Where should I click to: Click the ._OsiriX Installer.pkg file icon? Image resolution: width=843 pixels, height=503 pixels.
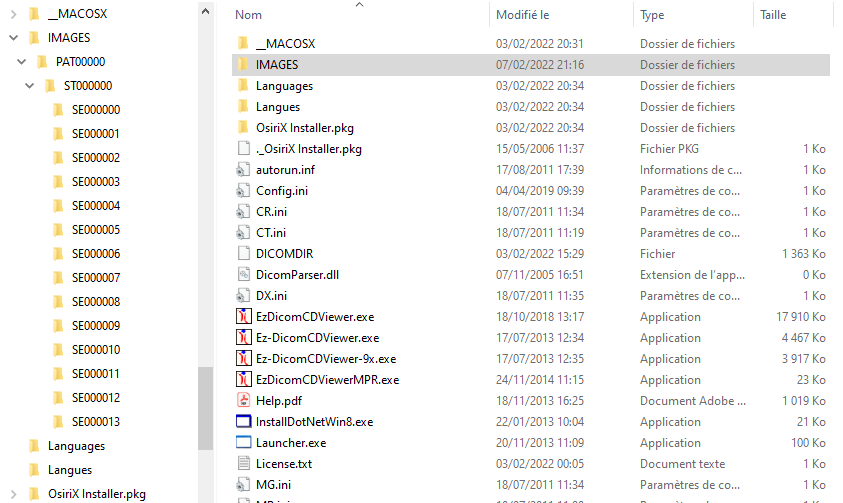coord(244,149)
